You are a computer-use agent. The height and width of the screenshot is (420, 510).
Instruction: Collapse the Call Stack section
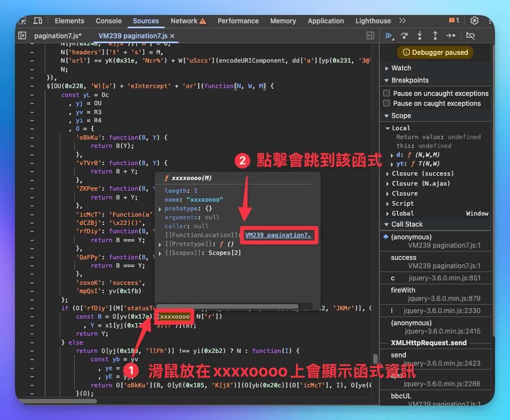387,224
